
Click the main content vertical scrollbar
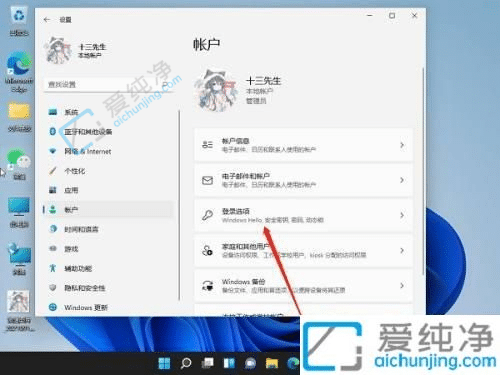tap(423, 171)
